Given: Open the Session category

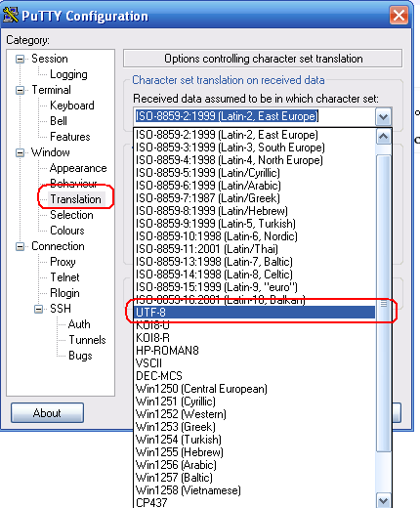Looking at the screenshot, I should point(50,59).
